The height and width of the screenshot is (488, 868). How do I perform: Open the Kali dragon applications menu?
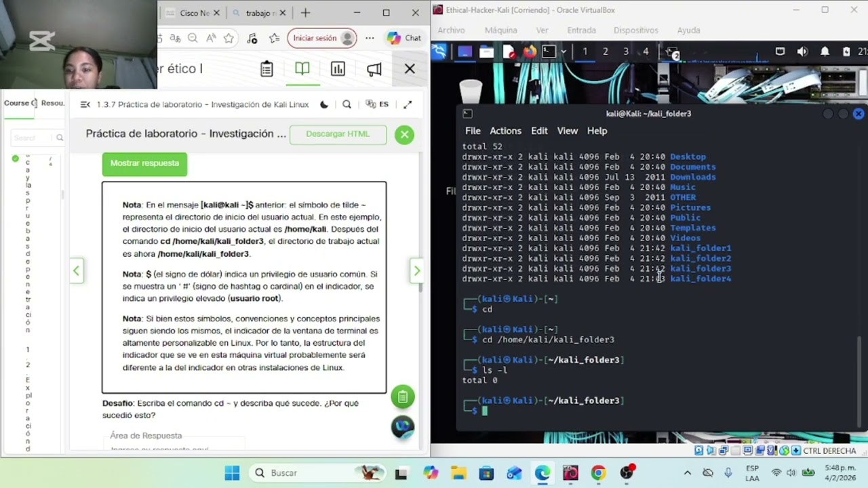coord(439,52)
